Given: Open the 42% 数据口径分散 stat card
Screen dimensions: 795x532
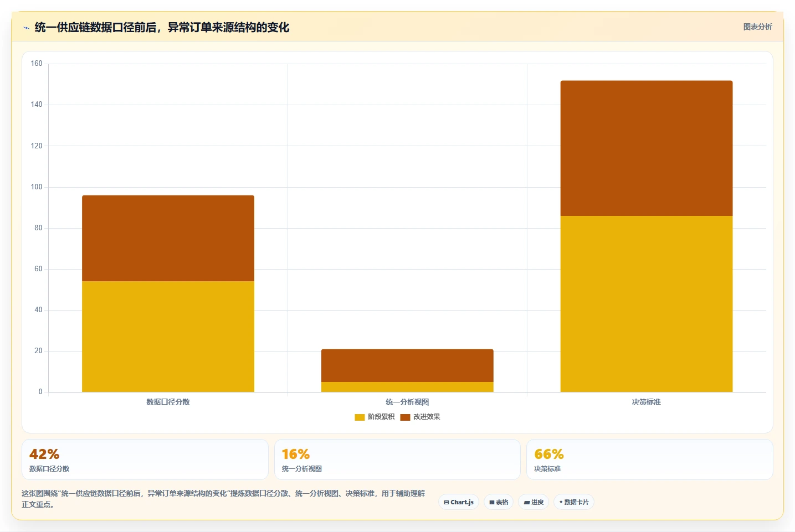Looking at the screenshot, I should tap(145, 459).
